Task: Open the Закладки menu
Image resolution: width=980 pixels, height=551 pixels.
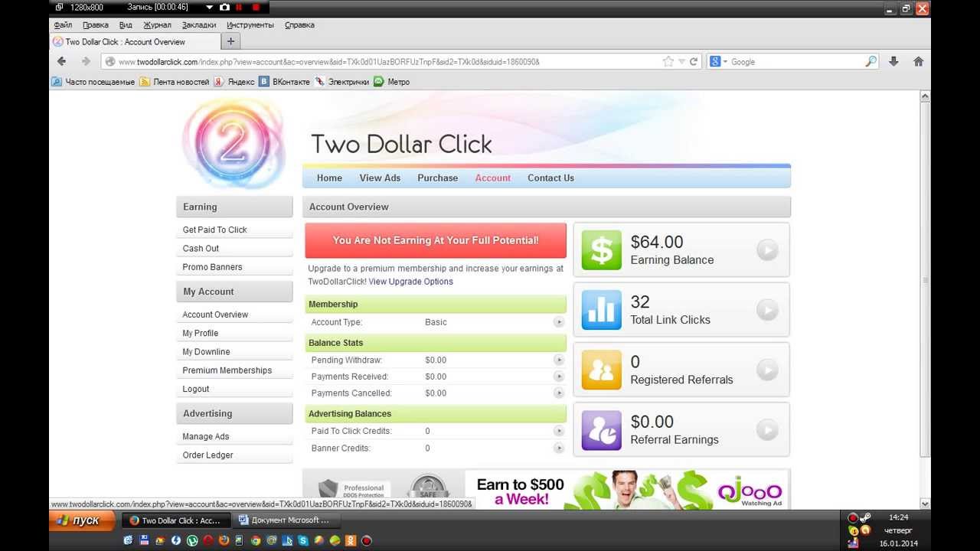Action: [199, 24]
